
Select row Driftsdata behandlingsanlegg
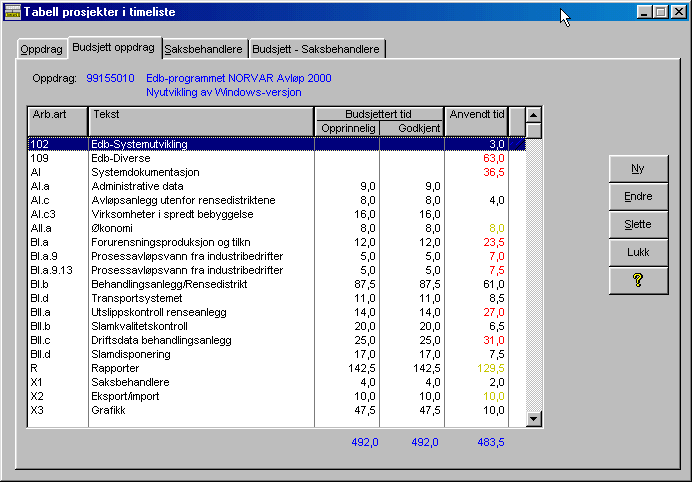[x=277, y=340]
